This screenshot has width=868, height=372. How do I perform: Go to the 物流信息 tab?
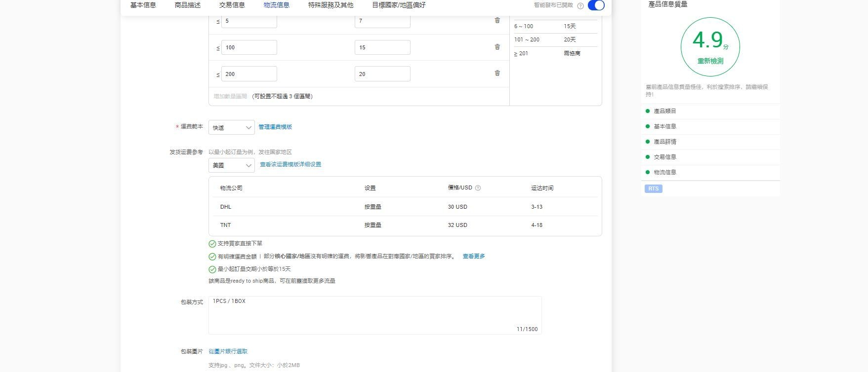coord(277,5)
